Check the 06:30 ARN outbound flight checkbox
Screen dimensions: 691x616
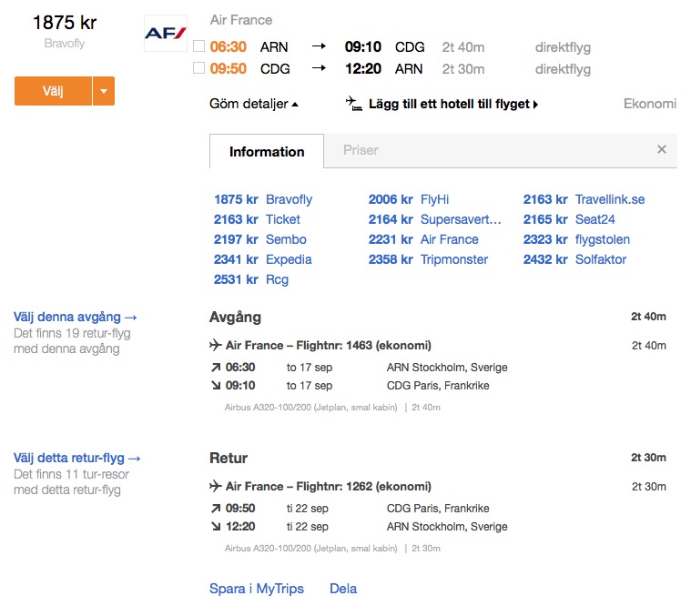(198, 46)
